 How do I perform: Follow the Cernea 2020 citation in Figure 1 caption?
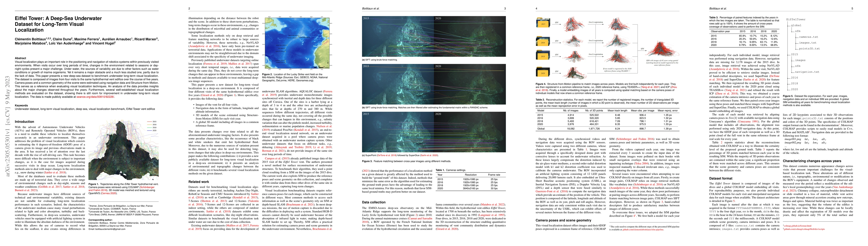click(x=109, y=194)
